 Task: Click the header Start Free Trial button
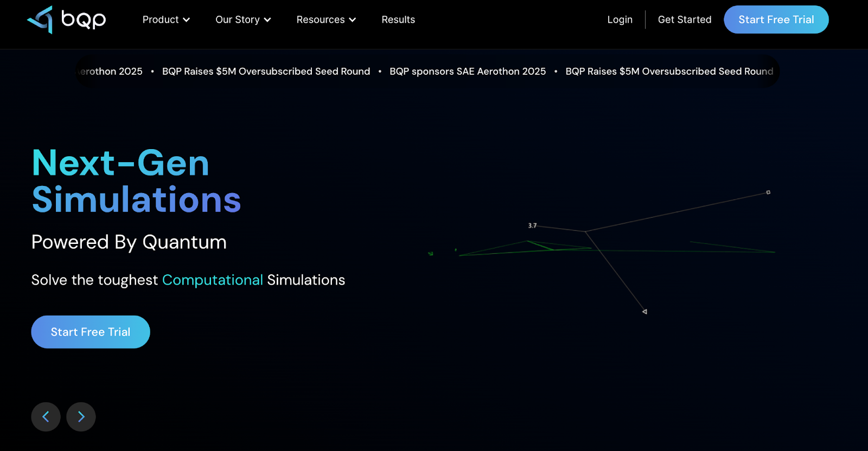click(776, 20)
